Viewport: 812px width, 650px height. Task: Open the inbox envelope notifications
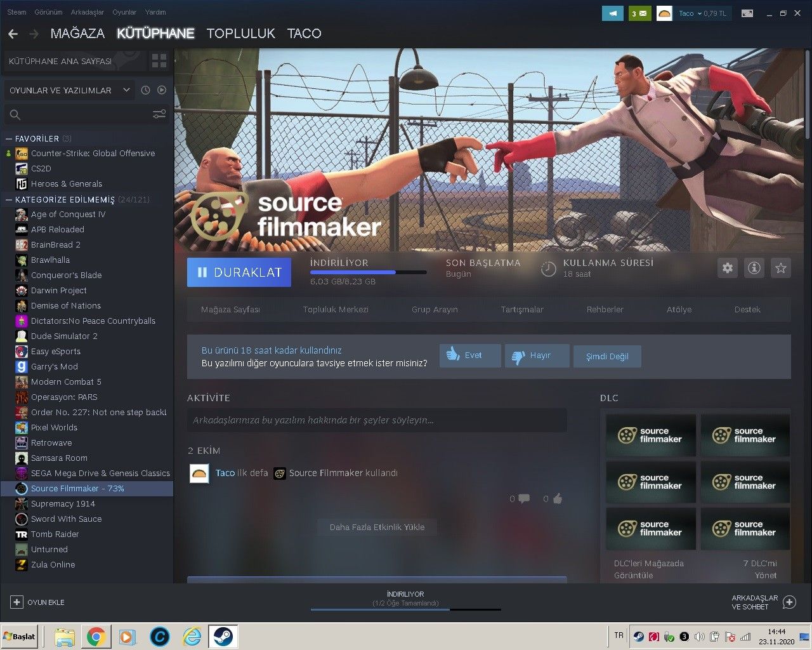click(x=640, y=13)
